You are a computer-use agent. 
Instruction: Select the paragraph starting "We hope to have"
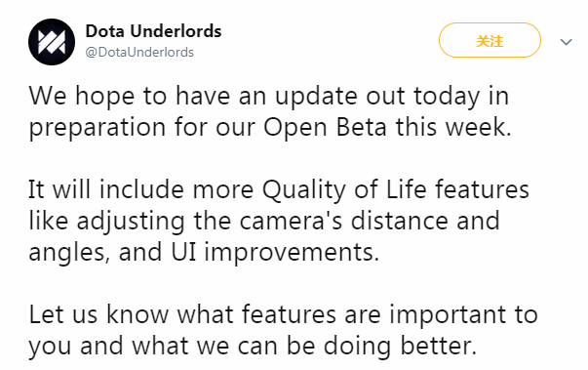coord(270,111)
